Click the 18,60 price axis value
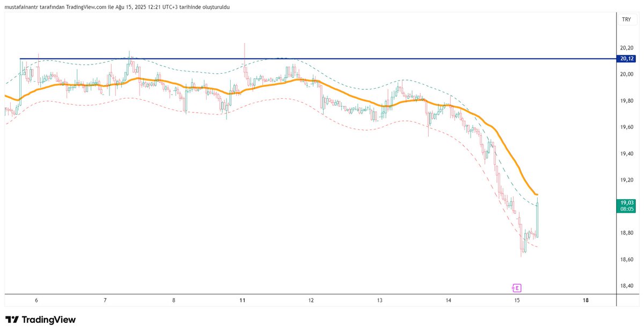The image size is (644, 333). click(x=626, y=259)
